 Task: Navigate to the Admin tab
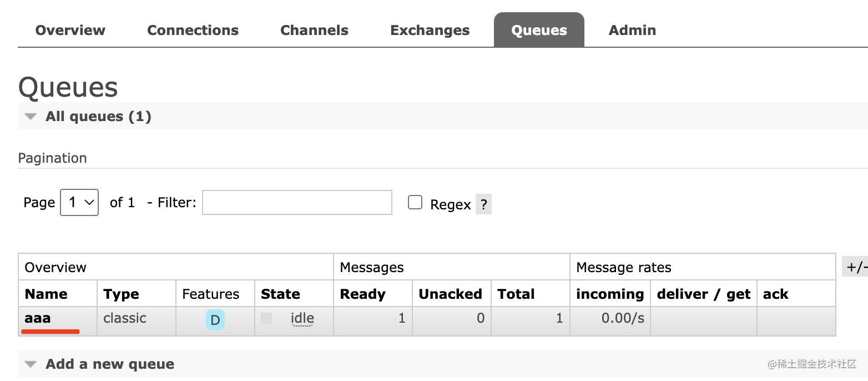[x=632, y=30]
